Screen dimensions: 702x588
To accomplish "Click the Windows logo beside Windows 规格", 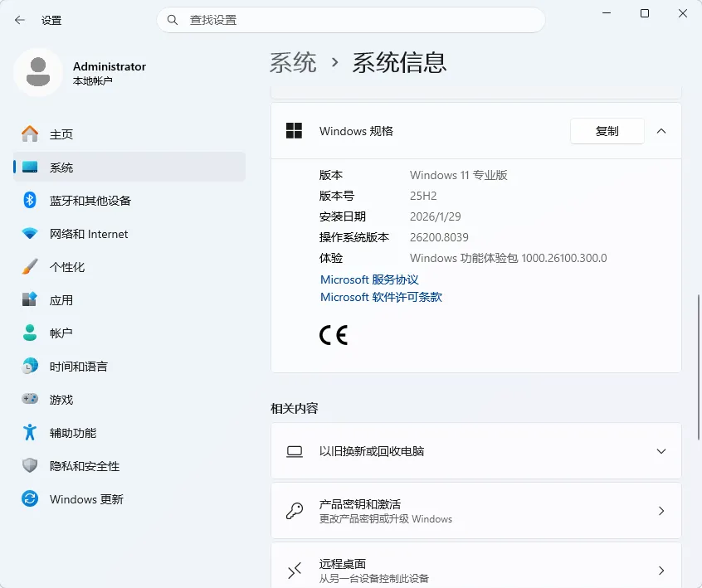I will tap(294, 131).
